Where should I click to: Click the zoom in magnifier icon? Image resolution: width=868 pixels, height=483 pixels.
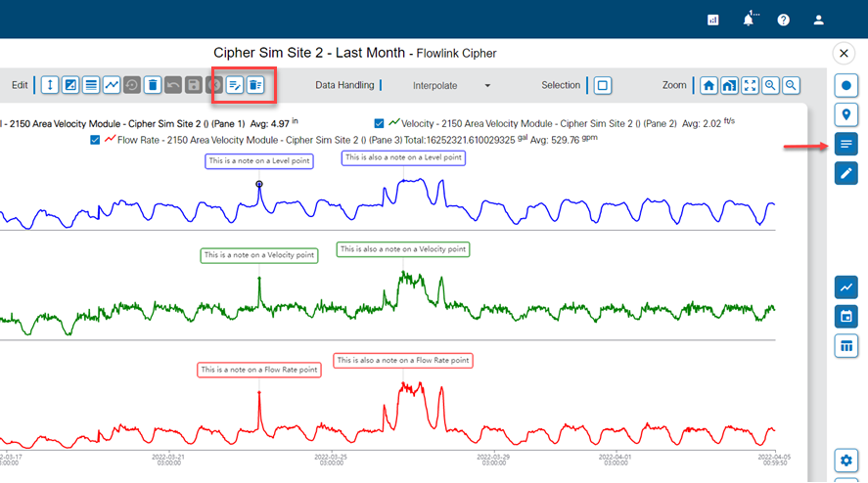pyautogui.click(x=770, y=86)
